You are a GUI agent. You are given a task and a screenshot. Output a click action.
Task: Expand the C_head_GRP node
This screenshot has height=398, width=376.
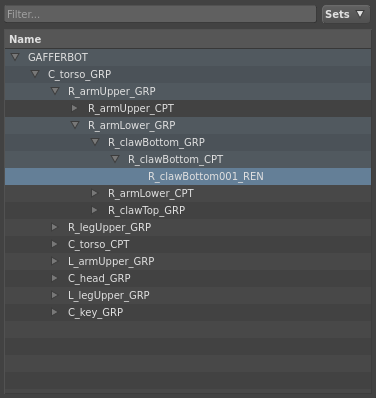[x=55, y=278]
